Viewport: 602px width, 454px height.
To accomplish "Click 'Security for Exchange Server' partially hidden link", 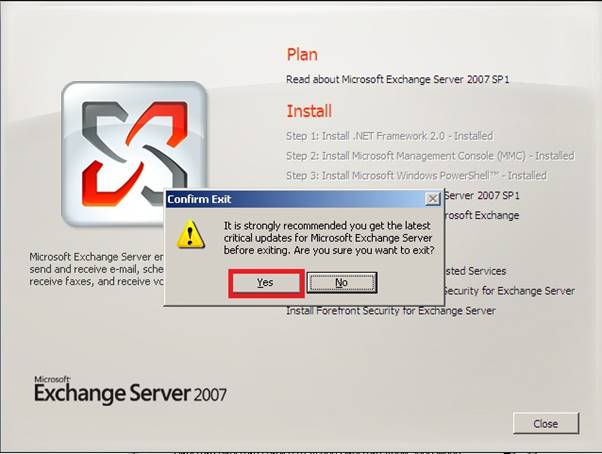I will click(x=509, y=291).
